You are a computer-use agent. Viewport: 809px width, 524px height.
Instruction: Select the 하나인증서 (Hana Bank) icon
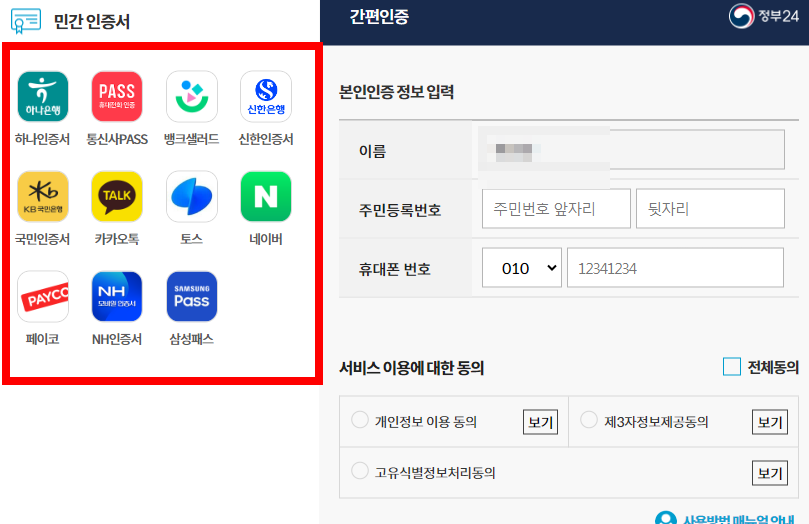click(x=43, y=96)
